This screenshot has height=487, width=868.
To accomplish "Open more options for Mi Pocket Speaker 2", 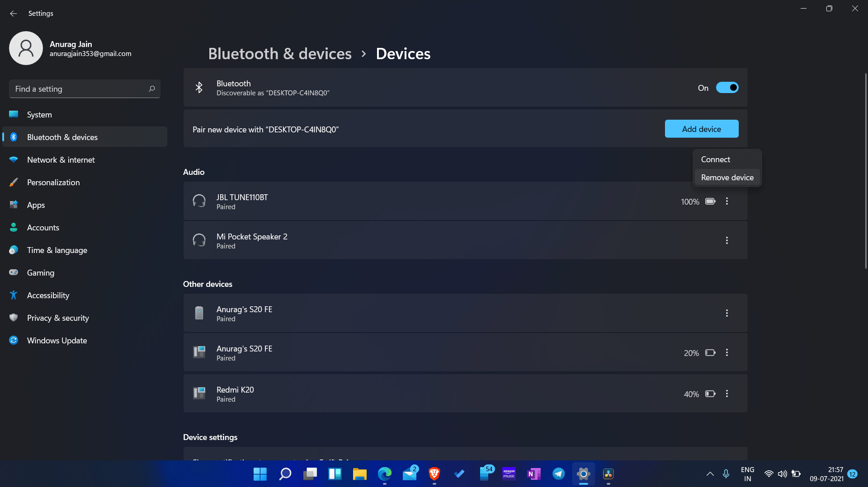I will (x=727, y=240).
